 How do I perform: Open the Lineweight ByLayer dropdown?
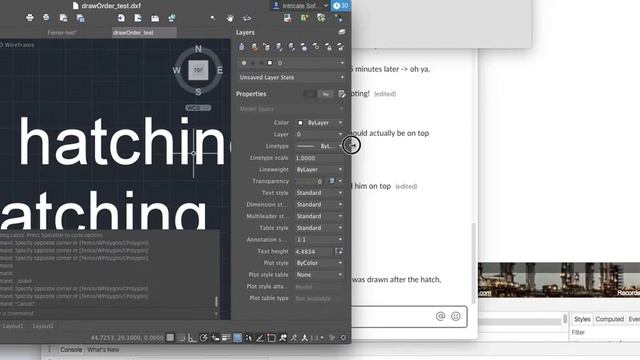coord(319,169)
